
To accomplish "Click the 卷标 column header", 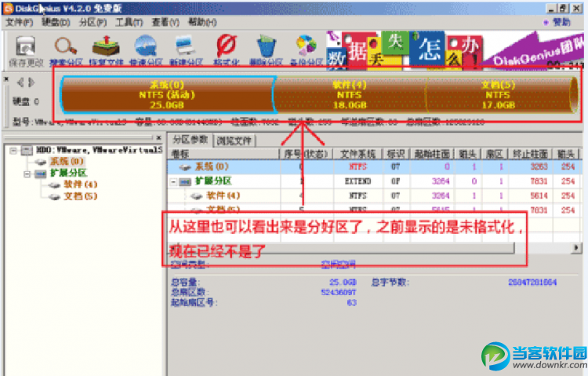I will 224,154.
